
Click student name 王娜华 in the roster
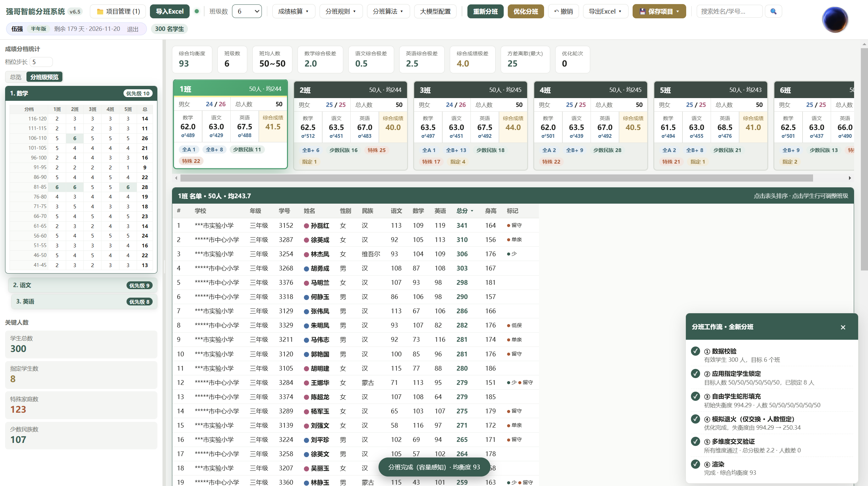point(320,382)
